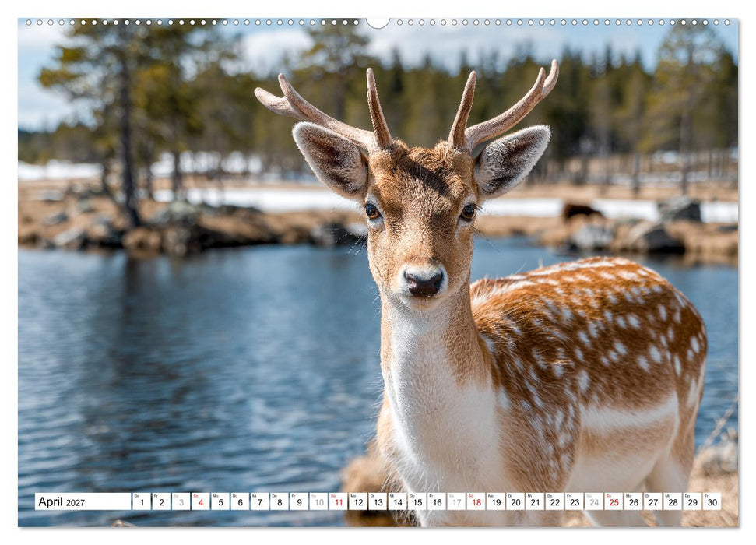Pick the greyed Saturday date 24
756x545 pixels.
(x=594, y=501)
